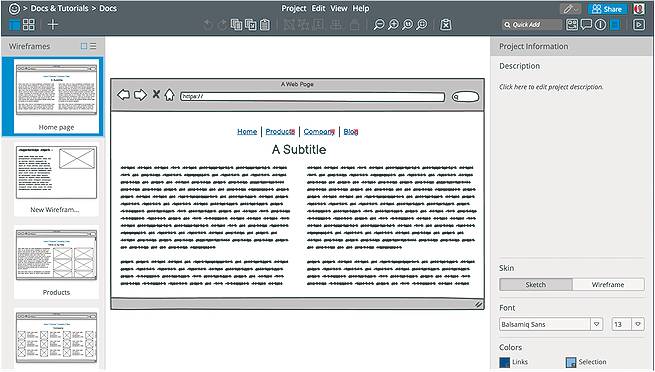The width and height of the screenshot is (655, 372).
Task: Open the View menu
Action: tap(339, 8)
